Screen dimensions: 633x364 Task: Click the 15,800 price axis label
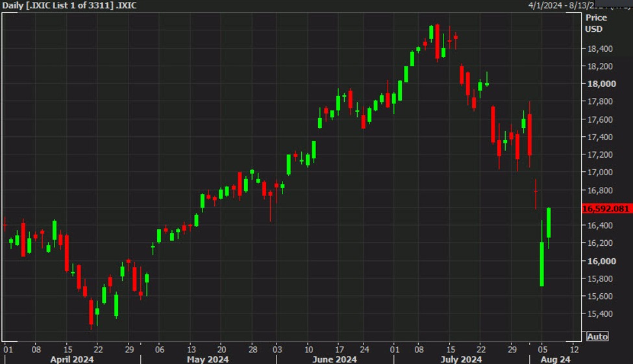coord(599,279)
